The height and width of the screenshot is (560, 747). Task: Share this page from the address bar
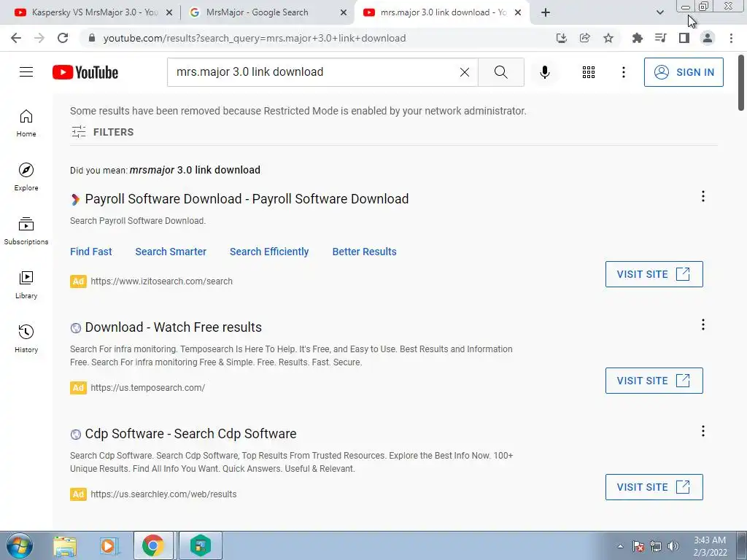coord(584,38)
